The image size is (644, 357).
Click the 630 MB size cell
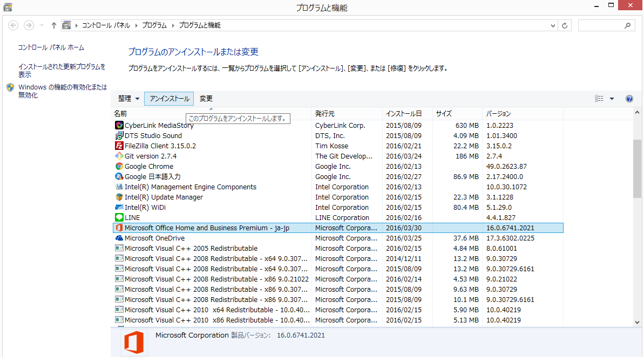tap(467, 125)
